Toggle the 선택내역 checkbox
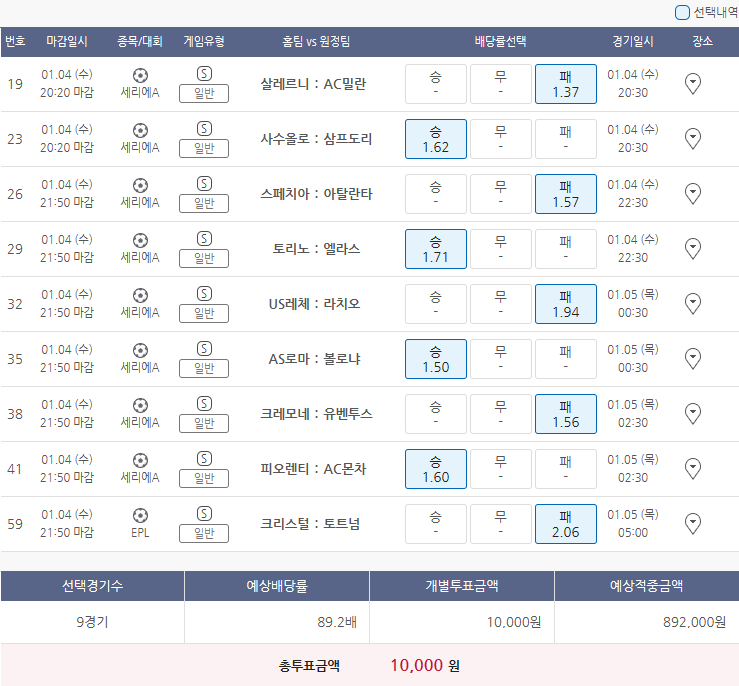The image size is (739, 686). click(682, 13)
